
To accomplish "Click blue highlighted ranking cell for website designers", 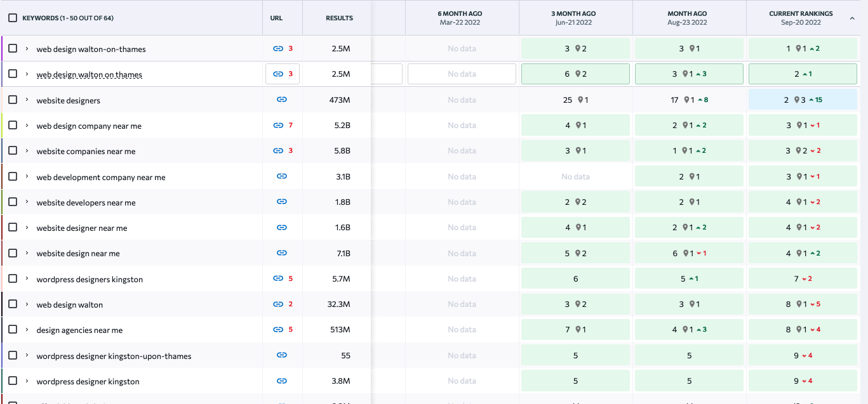I will point(803,100).
